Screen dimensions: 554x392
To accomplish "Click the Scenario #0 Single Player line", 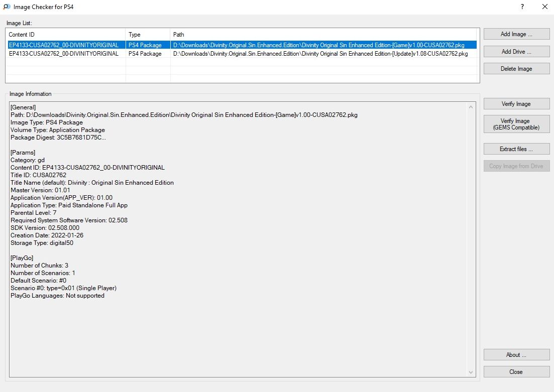I will tap(64, 288).
